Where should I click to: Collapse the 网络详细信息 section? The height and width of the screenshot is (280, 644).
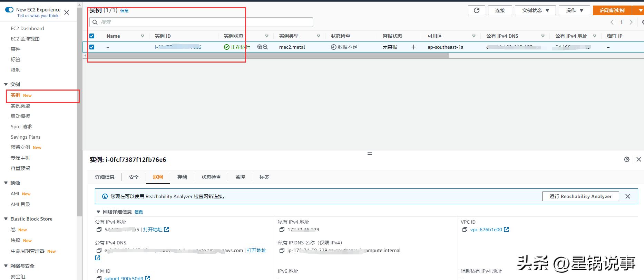98,212
